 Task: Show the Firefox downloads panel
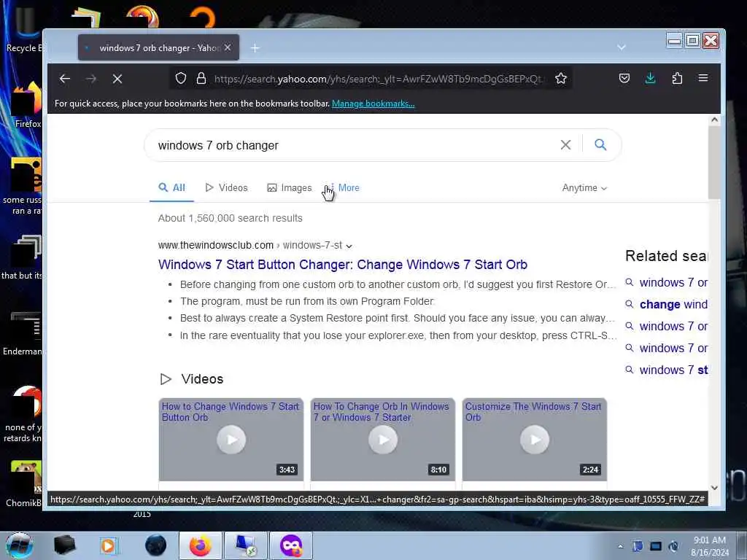[650, 78]
